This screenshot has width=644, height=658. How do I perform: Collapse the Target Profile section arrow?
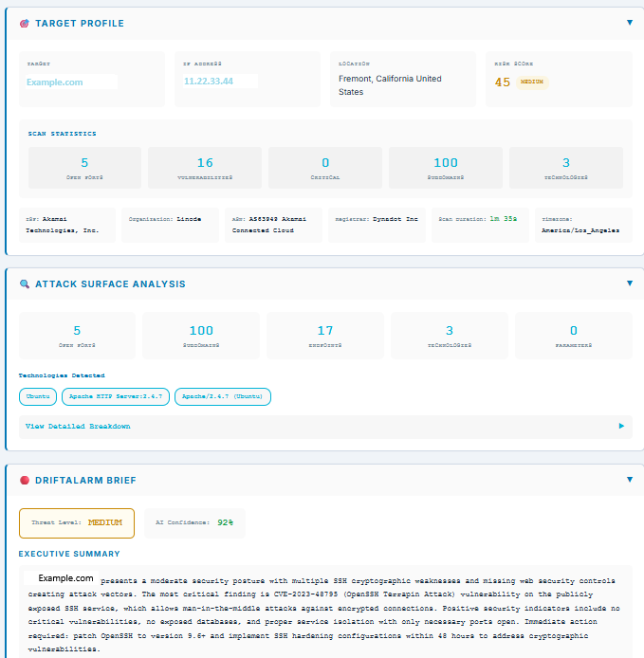630,23
